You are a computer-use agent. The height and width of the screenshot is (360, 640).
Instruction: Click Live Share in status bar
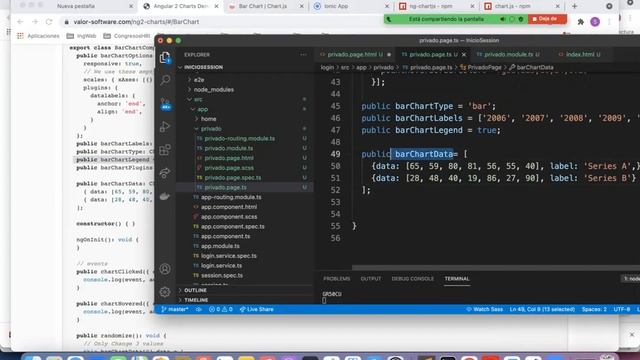(x=257, y=309)
